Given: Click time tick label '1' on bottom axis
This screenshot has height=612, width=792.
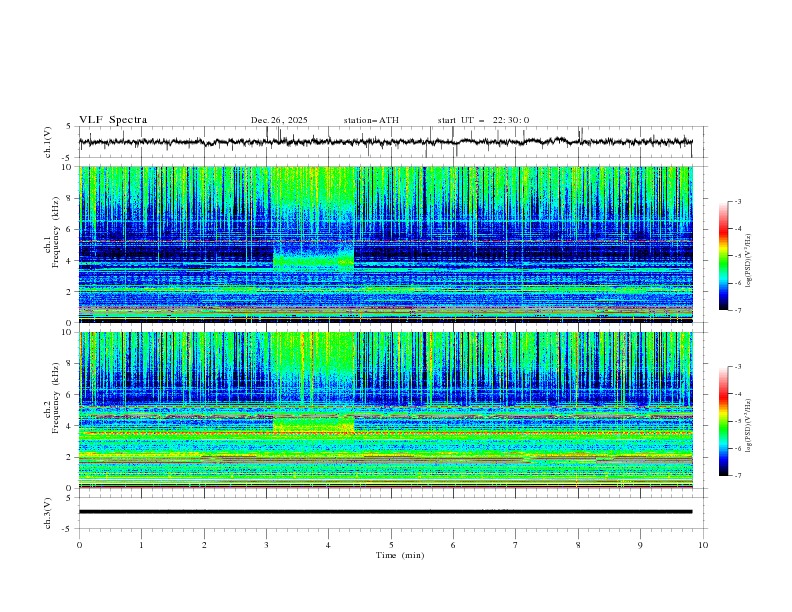Looking at the screenshot, I should (x=142, y=545).
